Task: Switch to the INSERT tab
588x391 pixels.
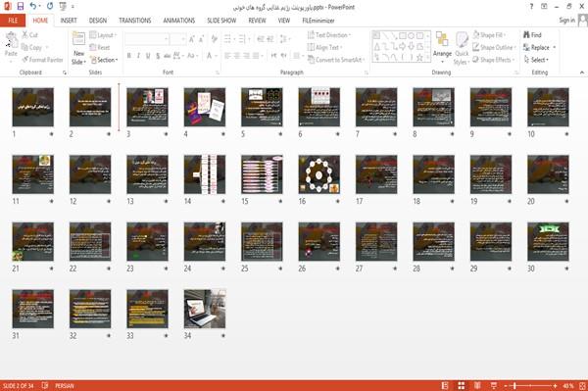Action: (69, 21)
